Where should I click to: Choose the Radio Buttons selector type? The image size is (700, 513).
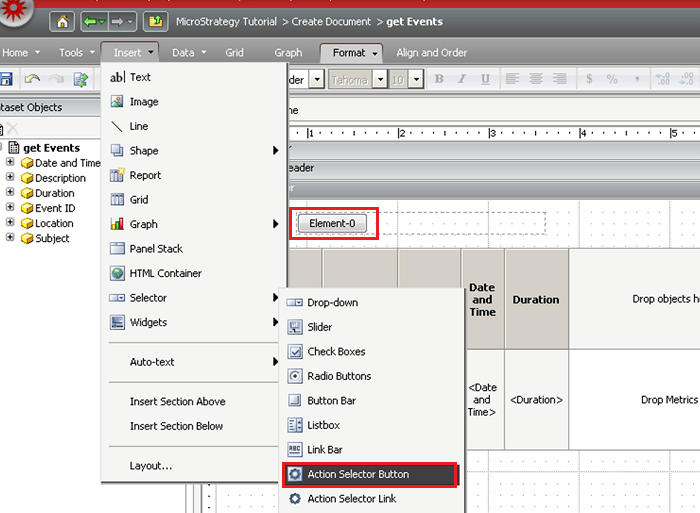tap(372, 376)
